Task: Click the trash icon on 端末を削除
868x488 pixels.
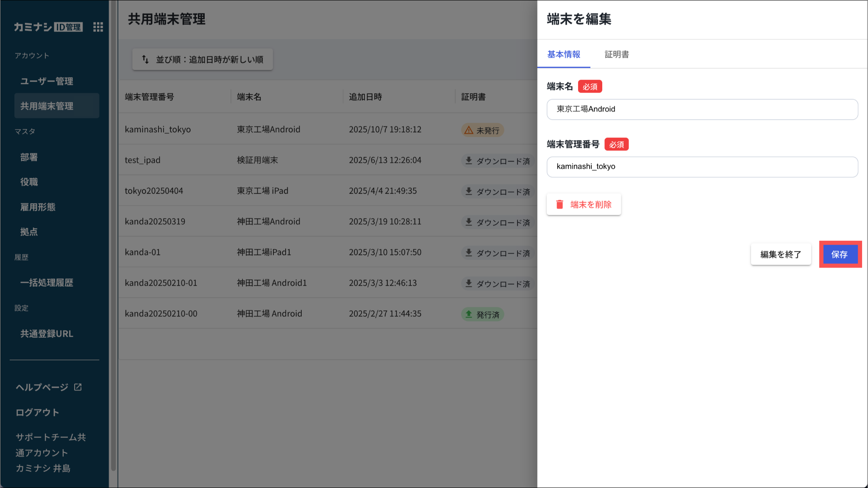Action: click(559, 205)
